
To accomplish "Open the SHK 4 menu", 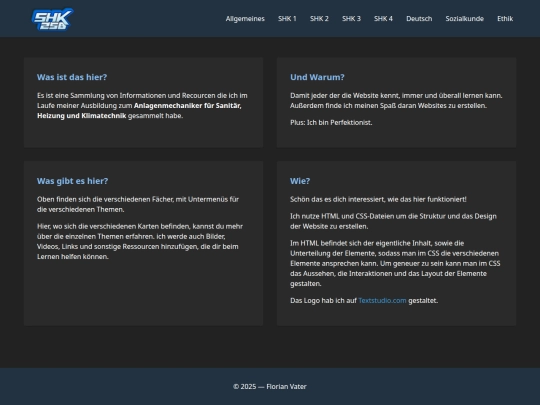I will (383, 19).
